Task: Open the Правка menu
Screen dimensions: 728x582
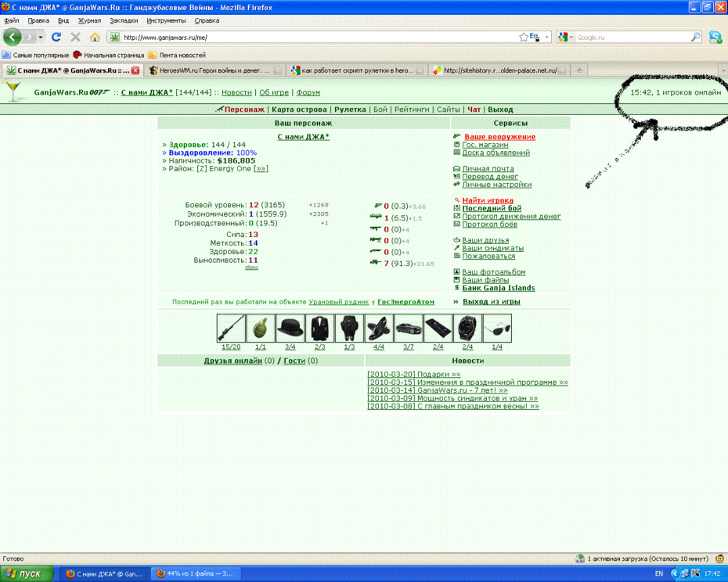Action: pyautogui.click(x=38, y=20)
